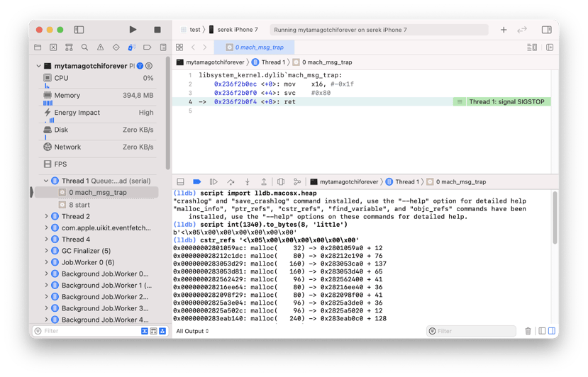Click the navigator Filter field
588x377 pixels.
click(90, 331)
